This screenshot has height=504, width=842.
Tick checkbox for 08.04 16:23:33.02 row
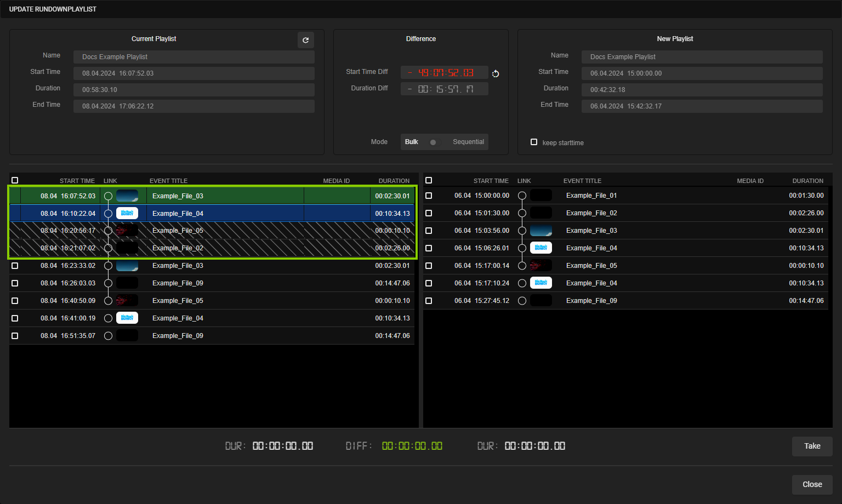(x=15, y=266)
